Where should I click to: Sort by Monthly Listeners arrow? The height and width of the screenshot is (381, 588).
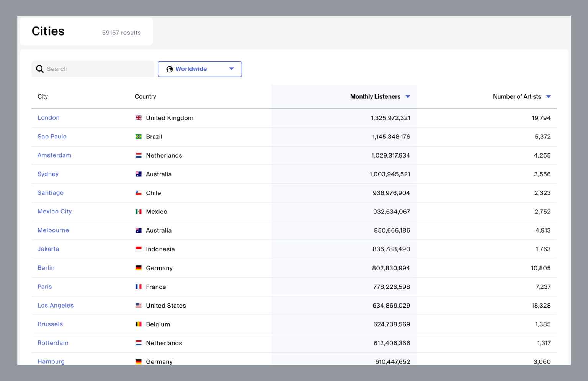click(x=408, y=96)
